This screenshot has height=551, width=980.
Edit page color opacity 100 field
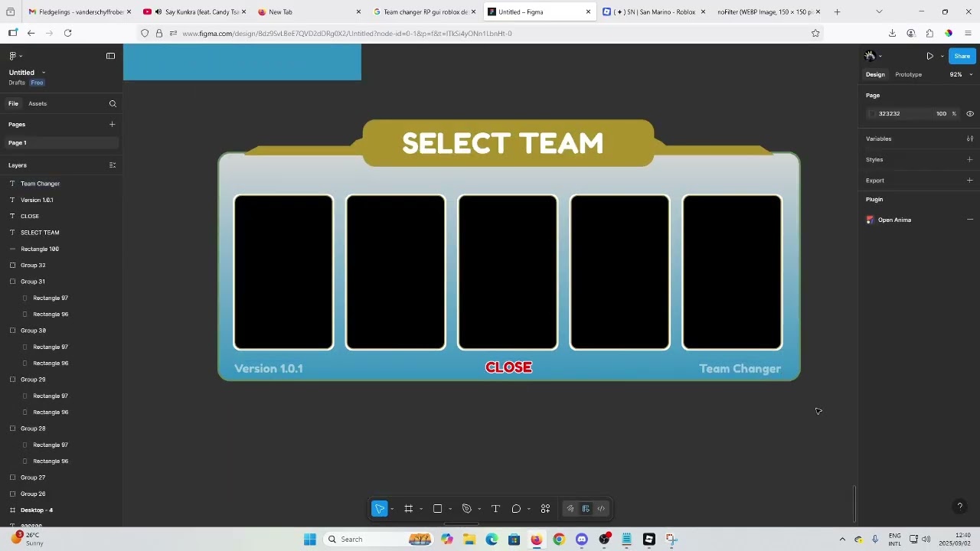tap(941, 114)
